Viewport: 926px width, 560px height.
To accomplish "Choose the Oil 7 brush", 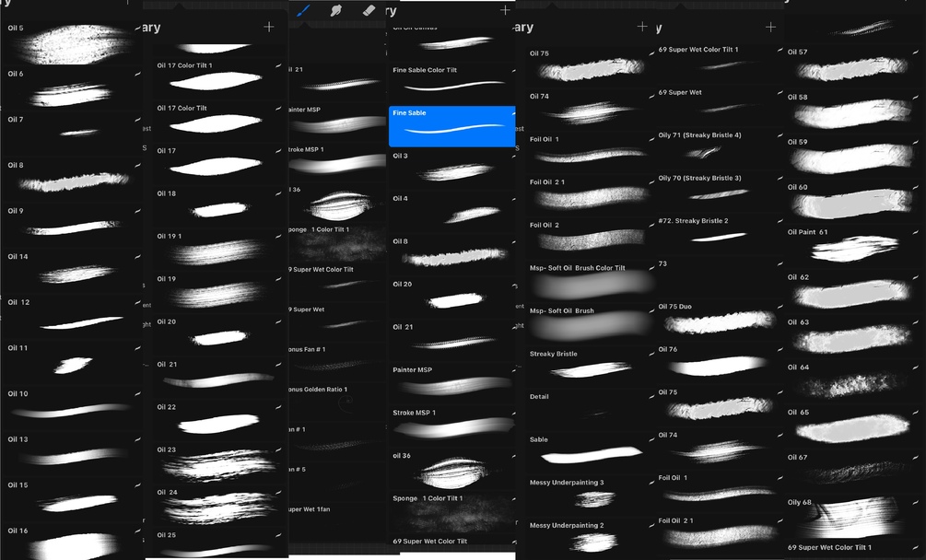I will [x=72, y=134].
